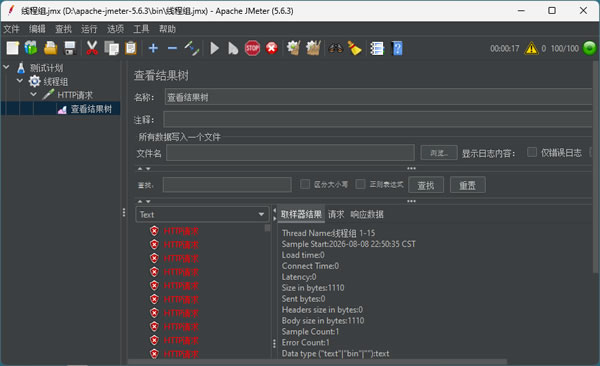This screenshot has height=366, width=600.
Task: Reset search with the yellow broom icon
Action: point(355,48)
